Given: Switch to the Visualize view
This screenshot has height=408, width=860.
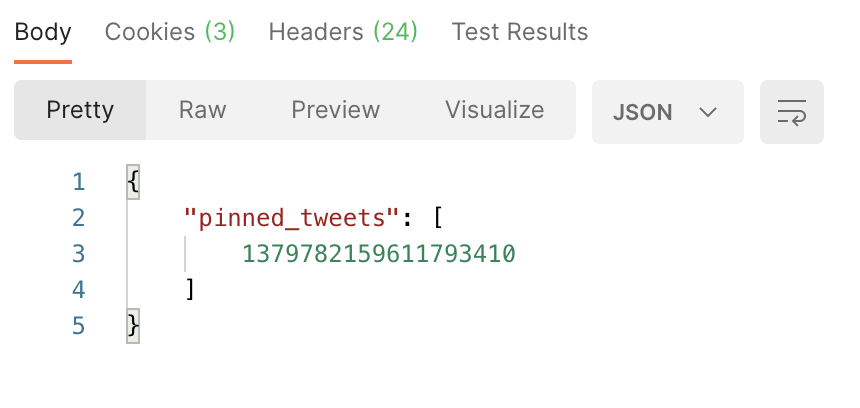Looking at the screenshot, I should click(495, 110).
